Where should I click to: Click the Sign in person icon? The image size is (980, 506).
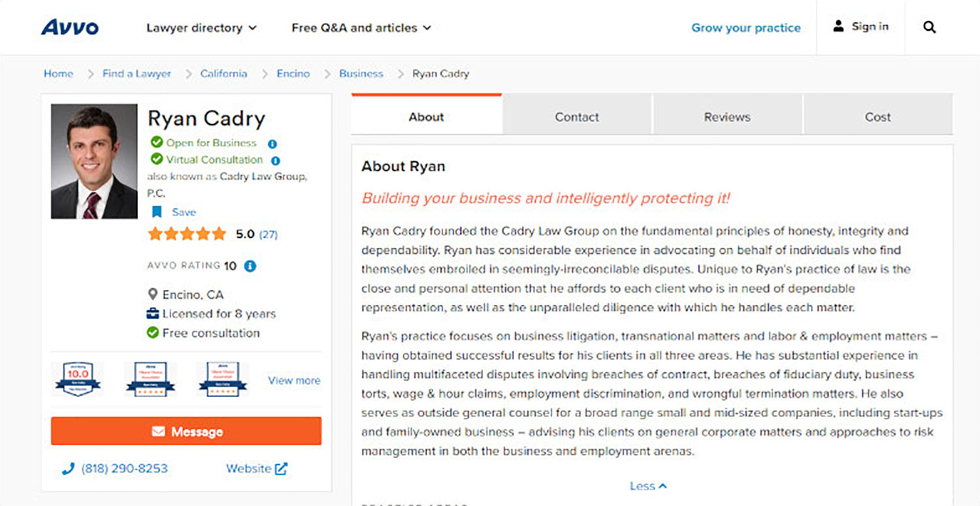click(x=838, y=26)
